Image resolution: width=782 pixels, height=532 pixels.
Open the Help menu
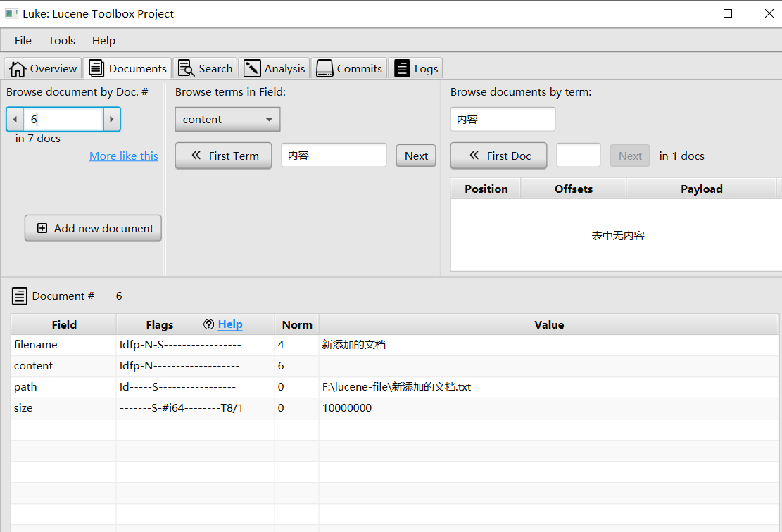tap(103, 40)
